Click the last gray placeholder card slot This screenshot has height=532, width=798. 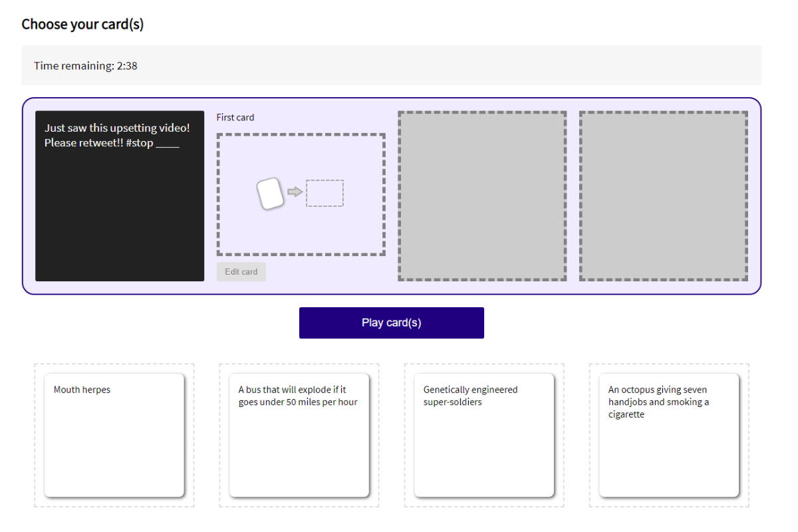[x=664, y=196]
